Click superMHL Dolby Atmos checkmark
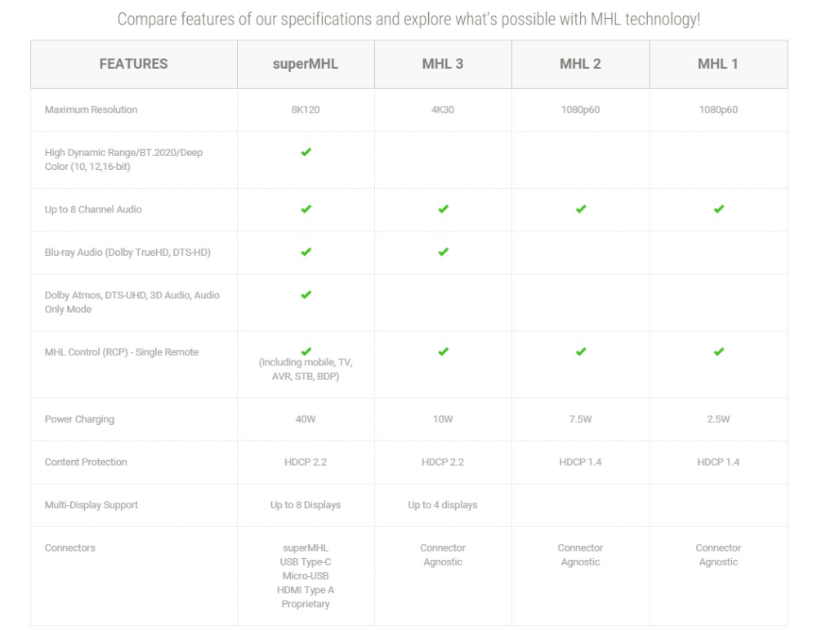817x644 pixels. [x=306, y=294]
